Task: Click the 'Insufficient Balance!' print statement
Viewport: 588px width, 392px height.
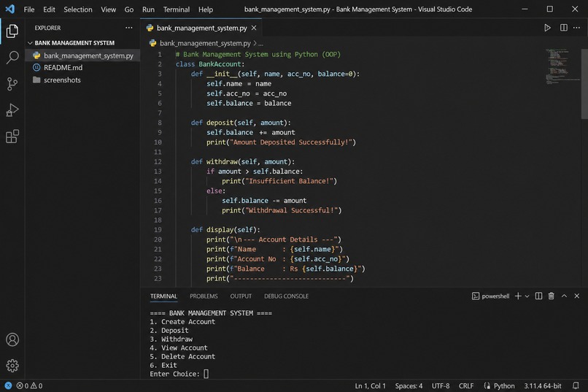Action: [279, 181]
